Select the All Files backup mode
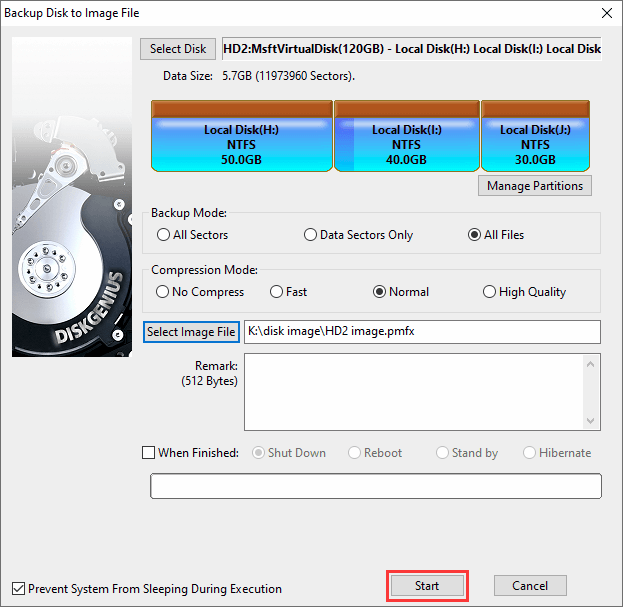 pos(475,235)
